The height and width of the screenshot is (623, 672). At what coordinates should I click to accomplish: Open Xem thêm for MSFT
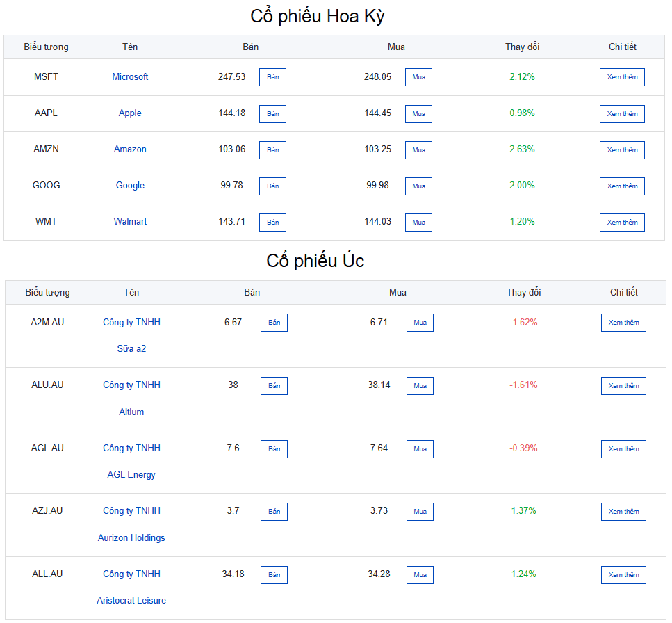[622, 77]
